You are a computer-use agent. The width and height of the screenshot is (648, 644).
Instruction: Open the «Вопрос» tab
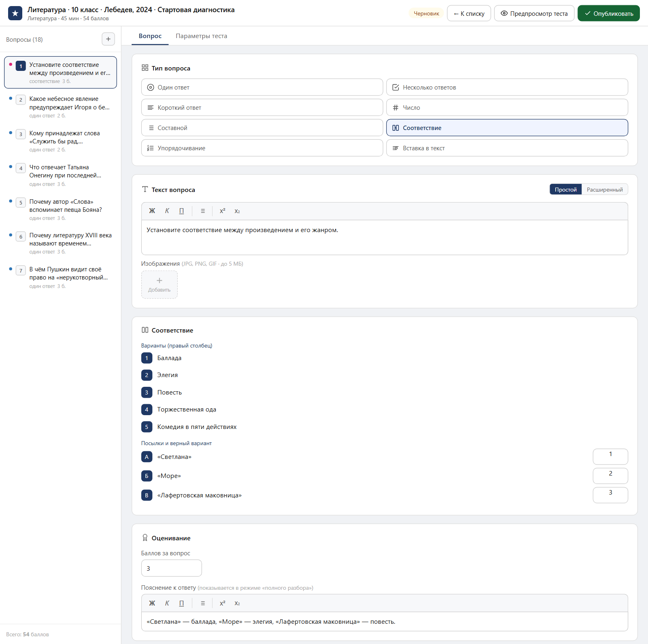150,36
